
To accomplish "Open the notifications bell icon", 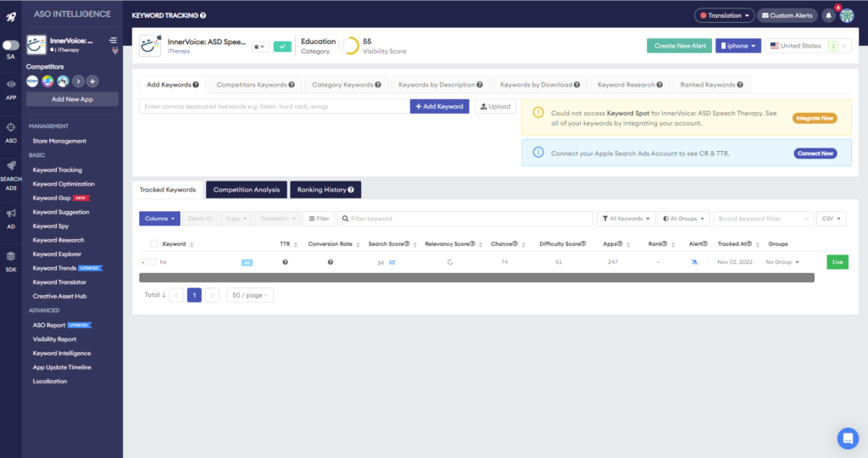I will (829, 15).
